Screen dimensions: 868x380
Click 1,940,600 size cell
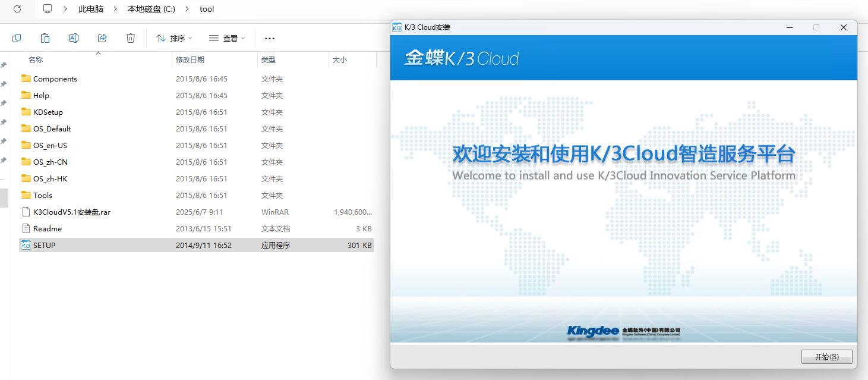(353, 212)
